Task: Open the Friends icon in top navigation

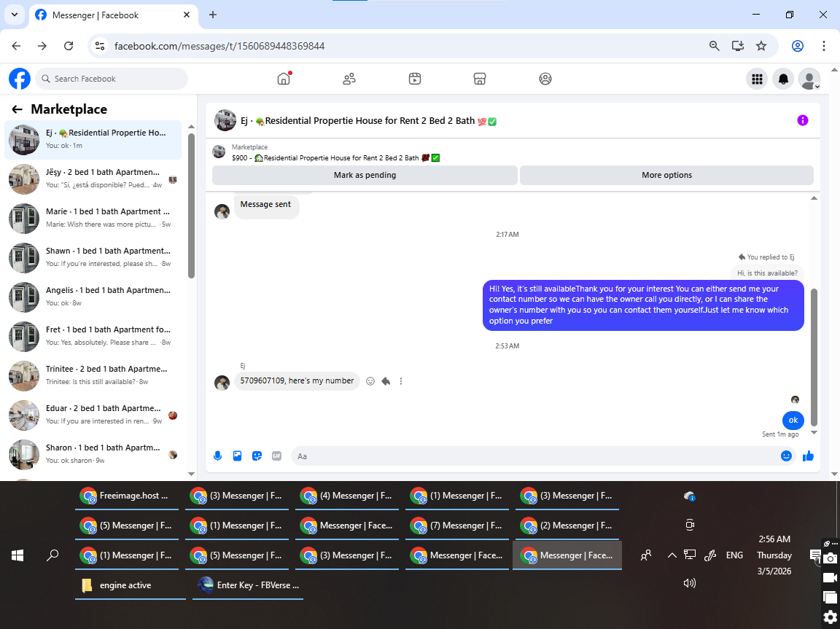Action: 349,79
